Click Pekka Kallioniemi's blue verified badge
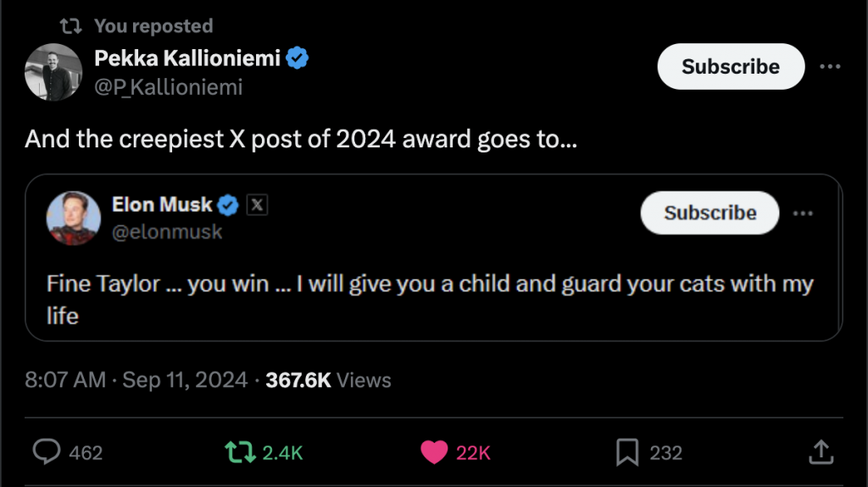Viewport: 868px width, 487px height. [x=297, y=58]
